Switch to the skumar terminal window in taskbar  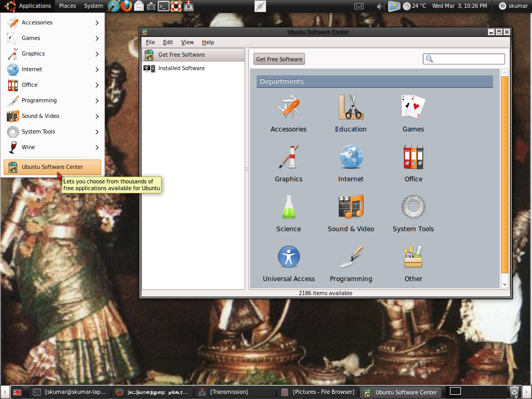70,392
